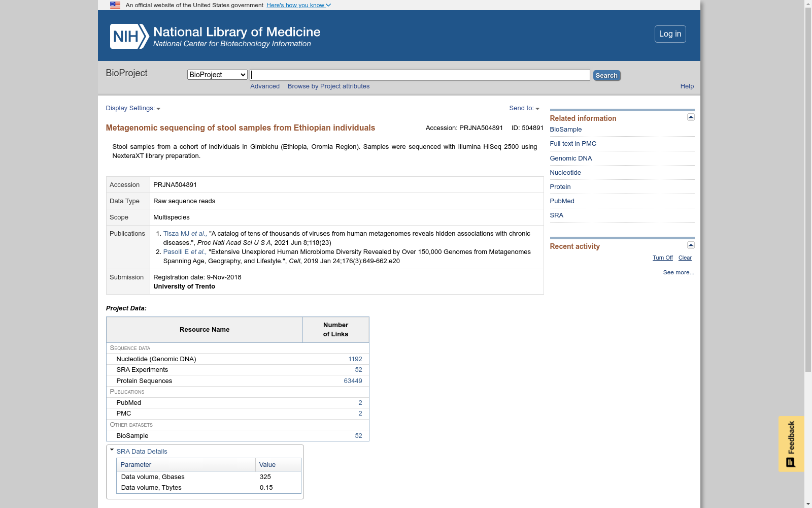Click the project title heading
Image resolution: width=812 pixels, height=508 pixels.
(x=241, y=128)
